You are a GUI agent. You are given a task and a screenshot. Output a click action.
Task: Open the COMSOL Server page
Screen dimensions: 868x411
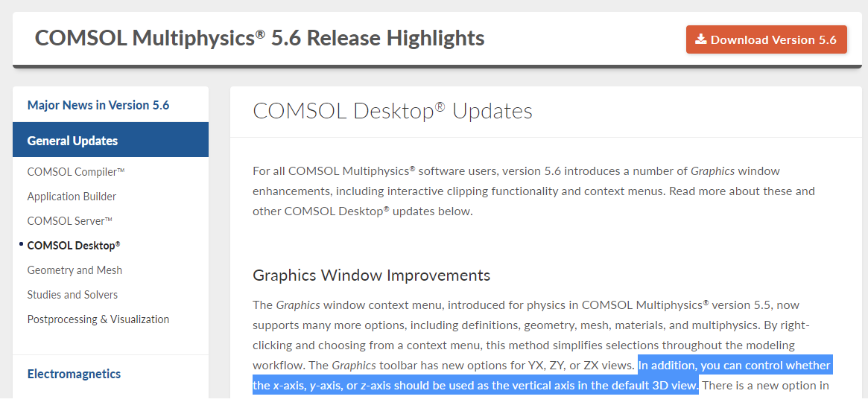point(70,220)
